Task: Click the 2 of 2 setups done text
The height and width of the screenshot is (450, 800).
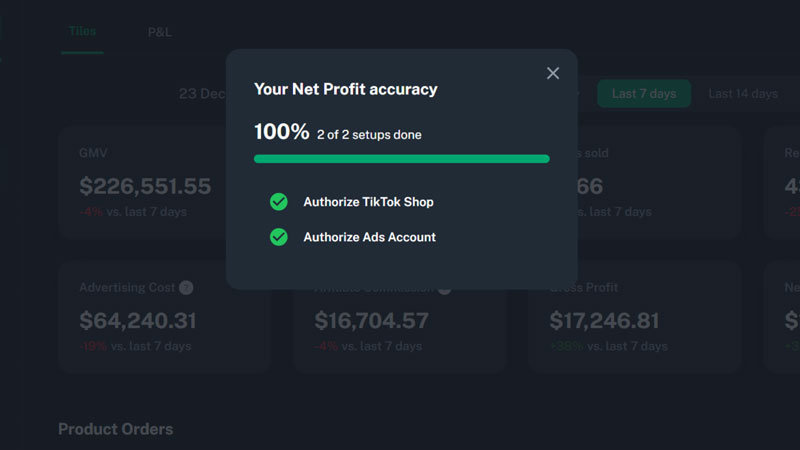Action: (369, 135)
